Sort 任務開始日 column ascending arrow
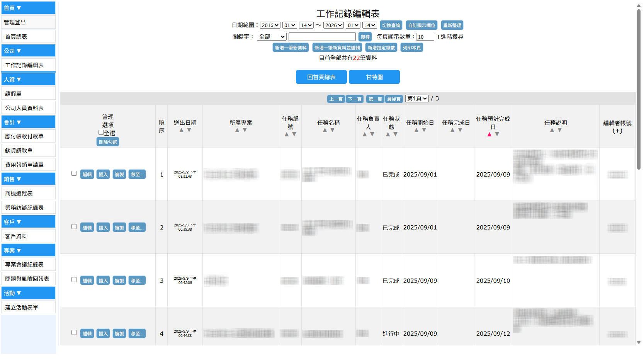This screenshot has width=644, height=362. (x=416, y=130)
